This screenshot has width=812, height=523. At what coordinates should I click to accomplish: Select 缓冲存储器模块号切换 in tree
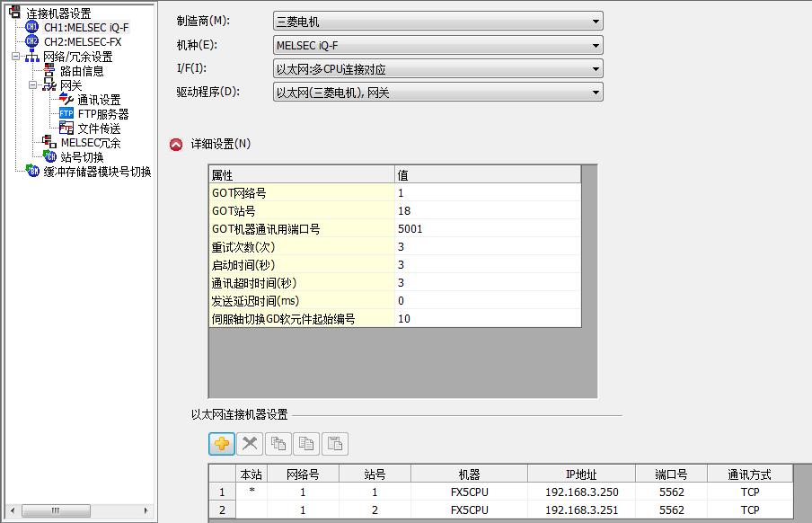pyautogui.click(x=97, y=172)
